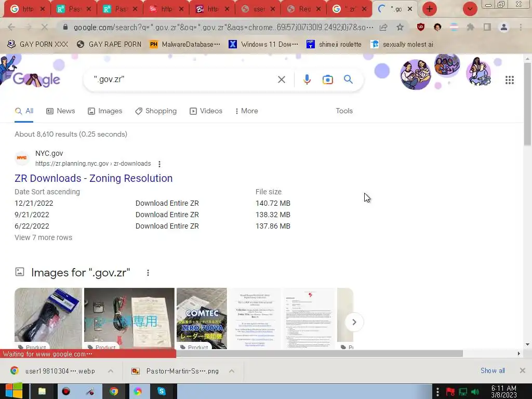Switch to the "Reg" browser tab
The width and height of the screenshot is (532, 399).
coord(303,9)
